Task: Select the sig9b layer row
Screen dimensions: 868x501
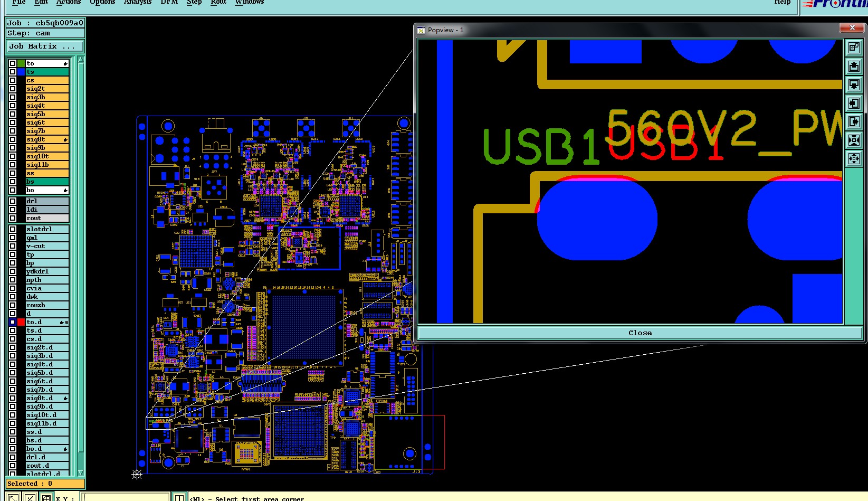Action: point(47,148)
